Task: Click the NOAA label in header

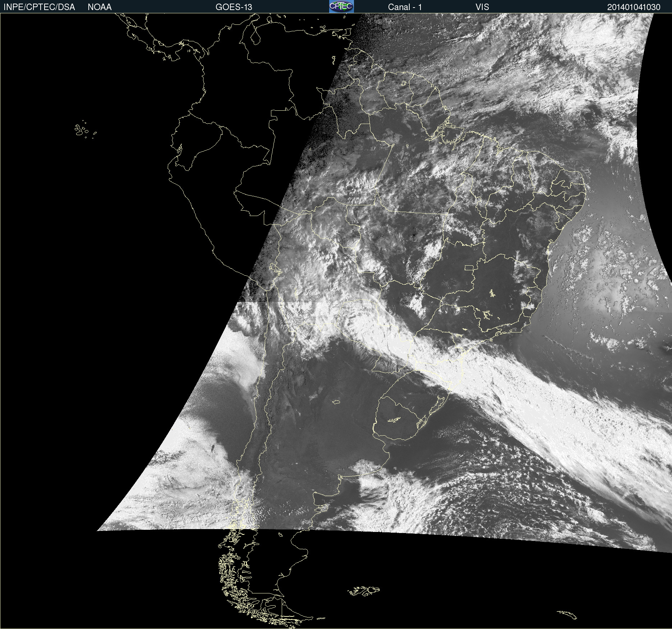Action: pos(100,7)
